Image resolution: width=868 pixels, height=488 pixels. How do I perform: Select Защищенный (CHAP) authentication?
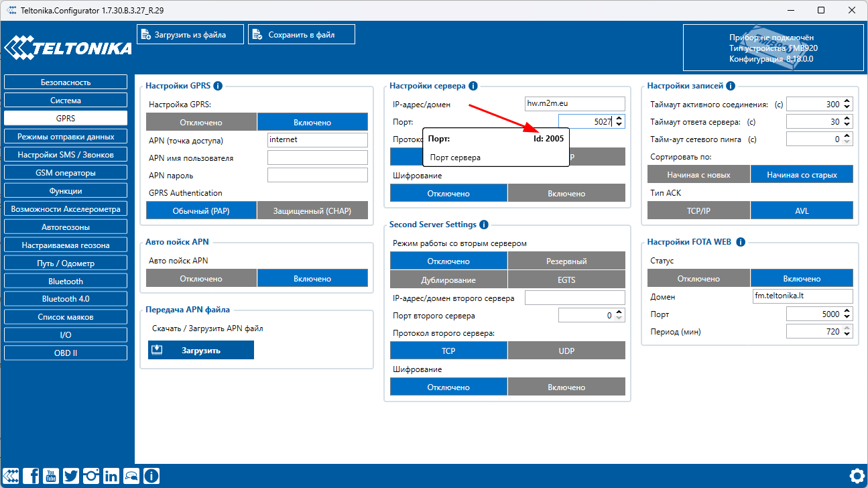click(x=312, y=210)
